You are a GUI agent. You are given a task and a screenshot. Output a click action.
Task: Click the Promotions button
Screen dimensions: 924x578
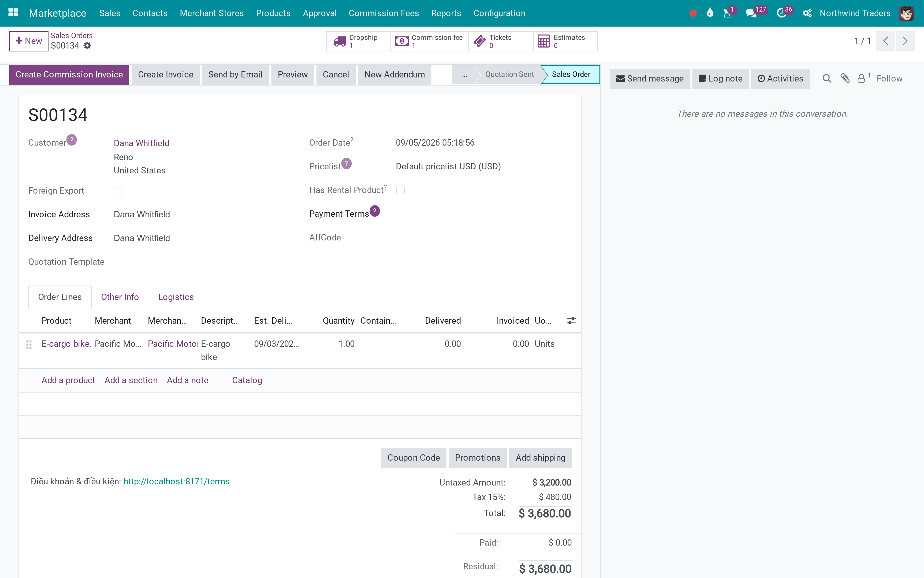[x=477, y=458]
